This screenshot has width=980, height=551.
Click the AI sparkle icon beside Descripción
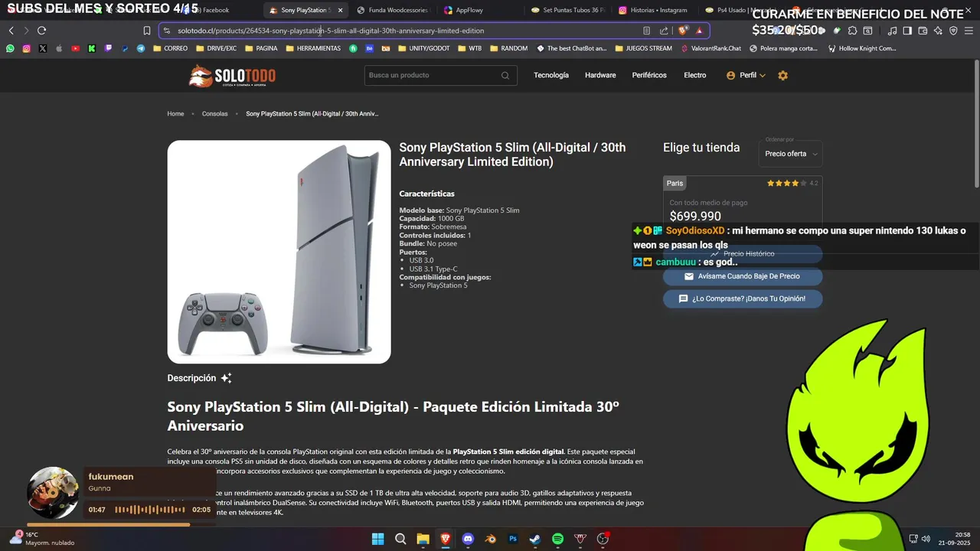[226, 378]
